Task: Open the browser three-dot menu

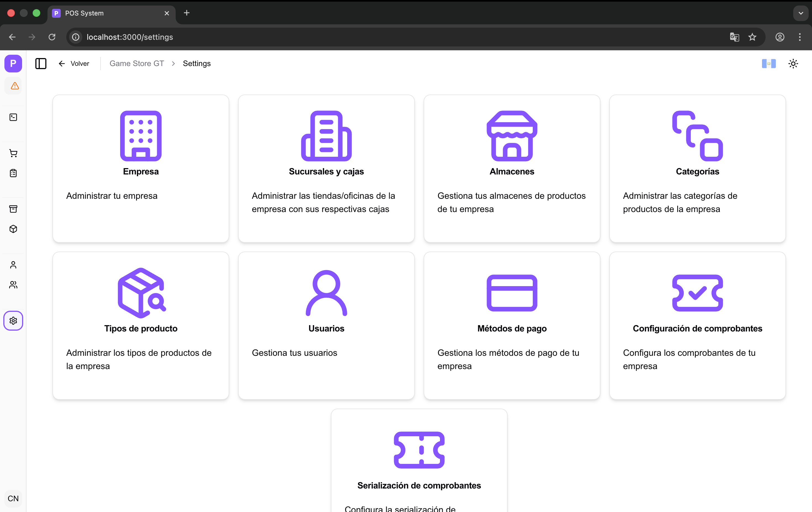Action: [x=800, y=37]
